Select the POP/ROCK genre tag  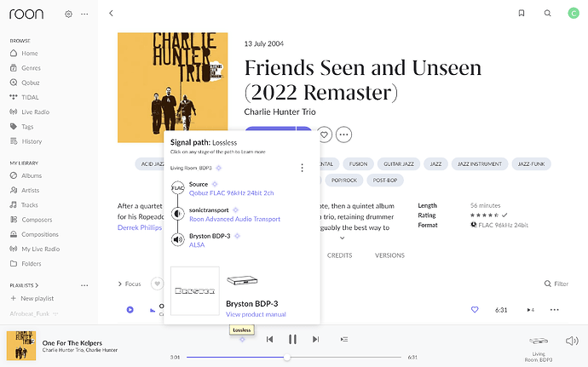(x=344, y=181)
